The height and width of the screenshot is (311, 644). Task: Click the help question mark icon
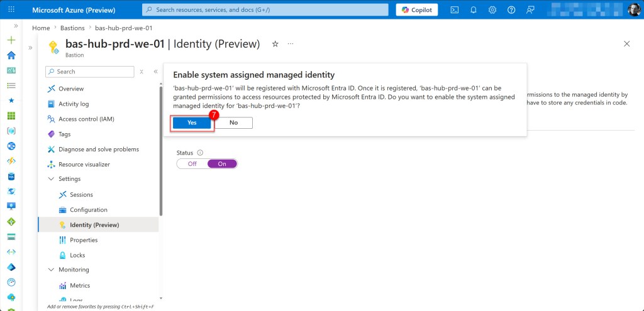[511, 10]
